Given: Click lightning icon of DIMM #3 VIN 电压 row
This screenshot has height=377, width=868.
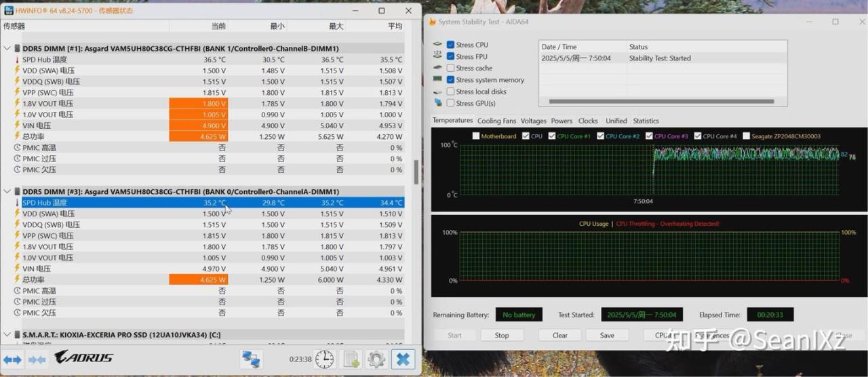Looking at the screenshot, I should [x=17, y=269].
